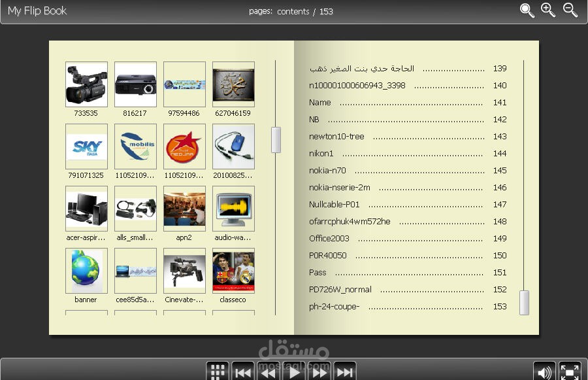Open the alls_small cables thumbnail
Screen dimensions: 588x380
135,209
